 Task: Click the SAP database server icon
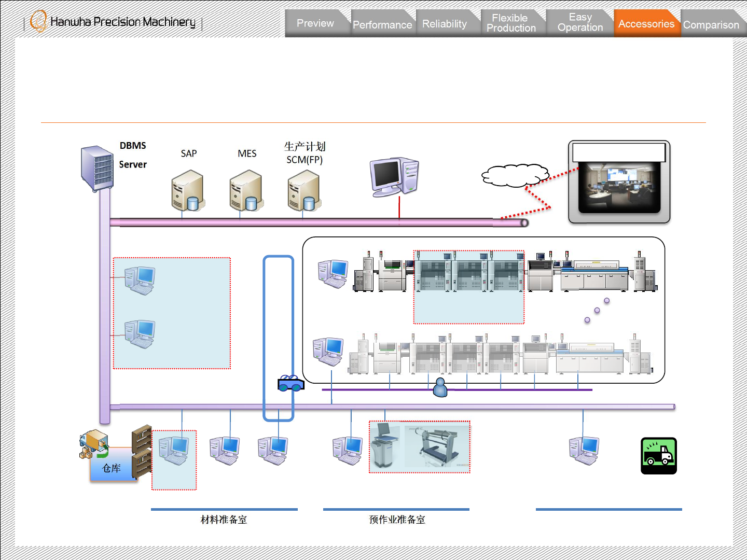[188, 191]
